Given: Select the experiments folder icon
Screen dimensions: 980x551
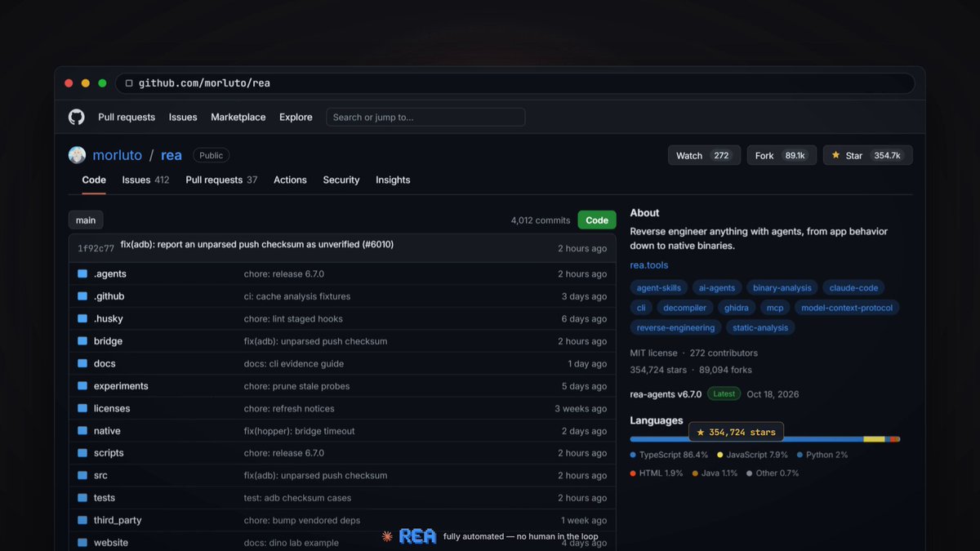Looking at the screenshot, I should pyautogui.click(x=82, y=386).
